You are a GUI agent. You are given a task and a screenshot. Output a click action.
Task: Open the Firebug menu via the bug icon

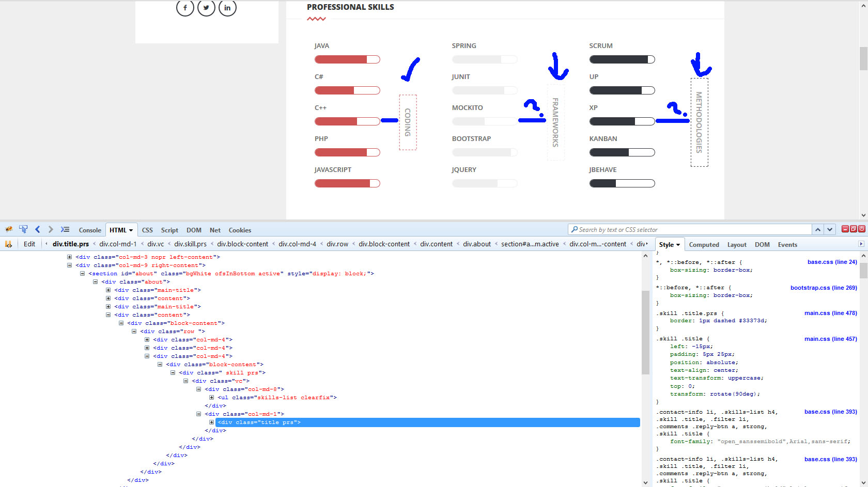pyautogui.click(x=8, y=229)
